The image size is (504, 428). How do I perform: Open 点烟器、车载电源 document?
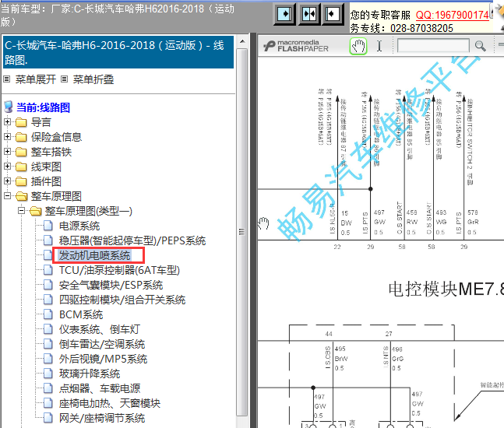[100, 388]
